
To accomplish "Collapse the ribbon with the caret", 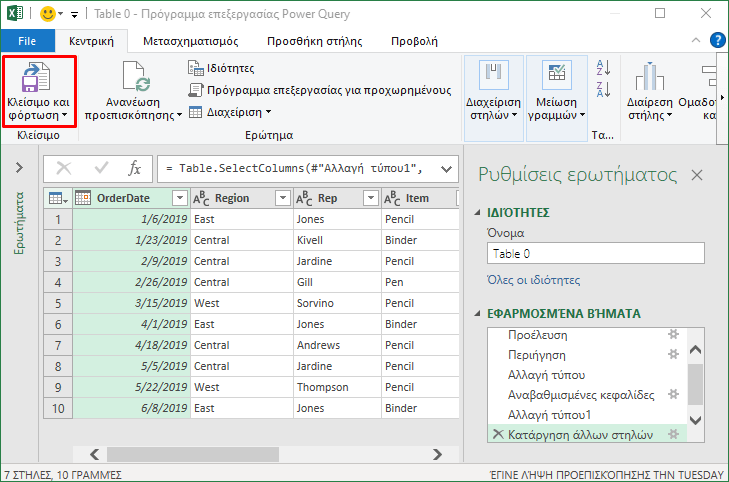I will click(x=696, y=40).
